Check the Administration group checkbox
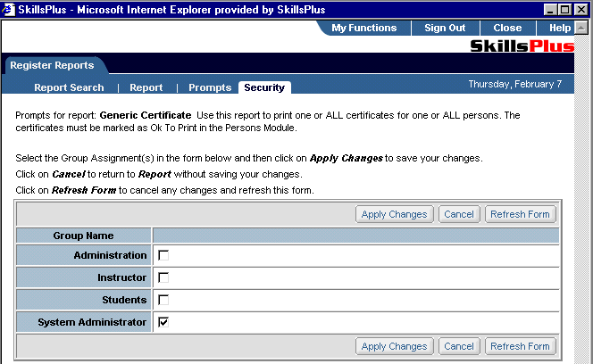 [x=163, y=255]
